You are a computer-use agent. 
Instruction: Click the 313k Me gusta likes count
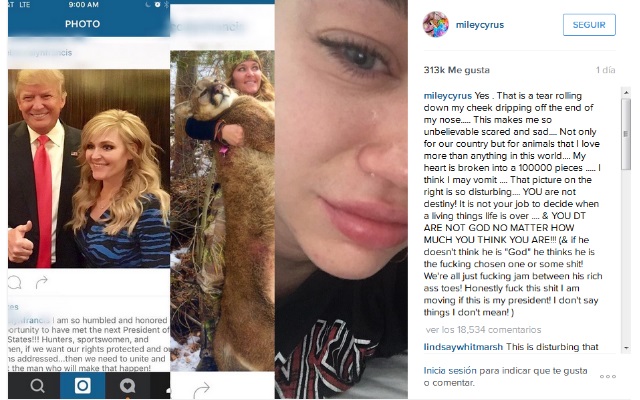pyautogui.click(x=456, y=70)
